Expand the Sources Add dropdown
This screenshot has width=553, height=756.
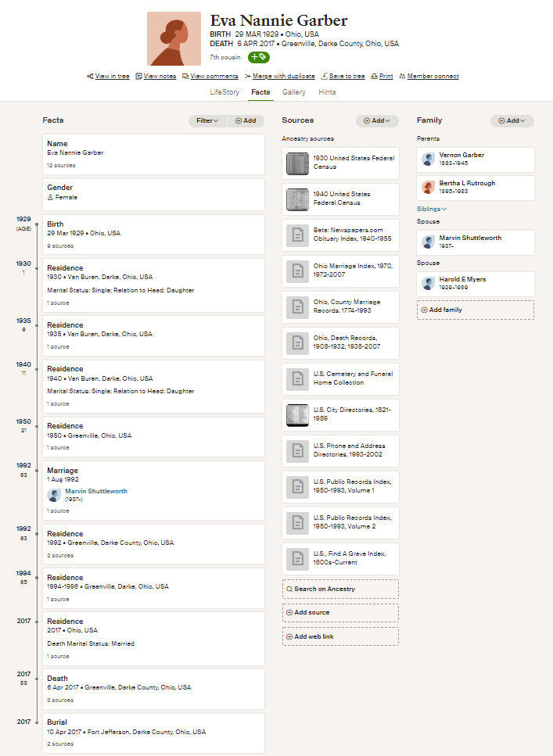[377, 121]
